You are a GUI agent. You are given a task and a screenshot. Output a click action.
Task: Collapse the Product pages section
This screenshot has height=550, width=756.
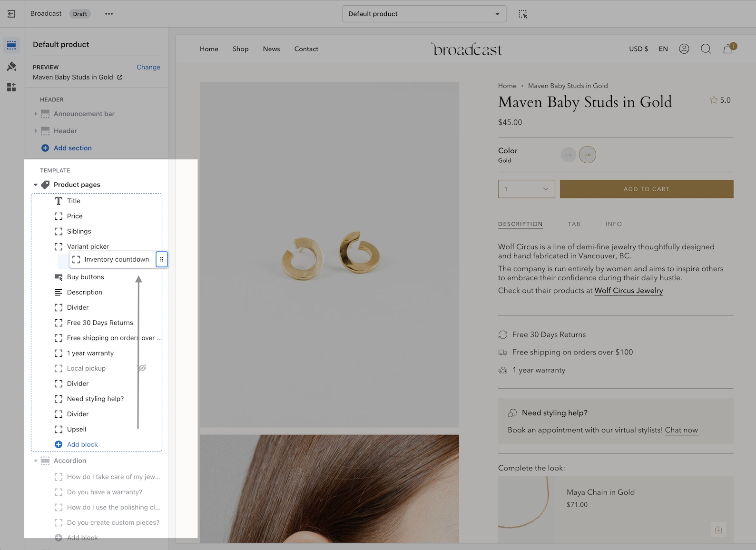[36, 185]
